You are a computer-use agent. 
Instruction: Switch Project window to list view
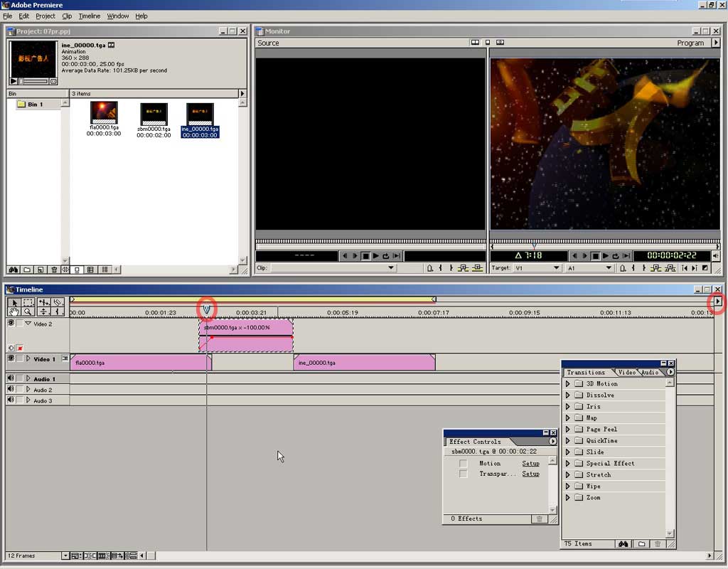105,270
